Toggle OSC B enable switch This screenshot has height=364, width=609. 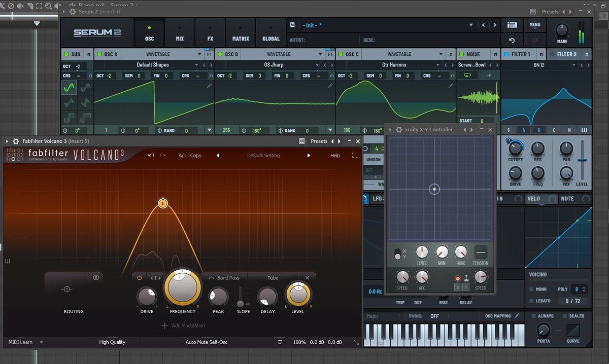(x=220, y=54)
